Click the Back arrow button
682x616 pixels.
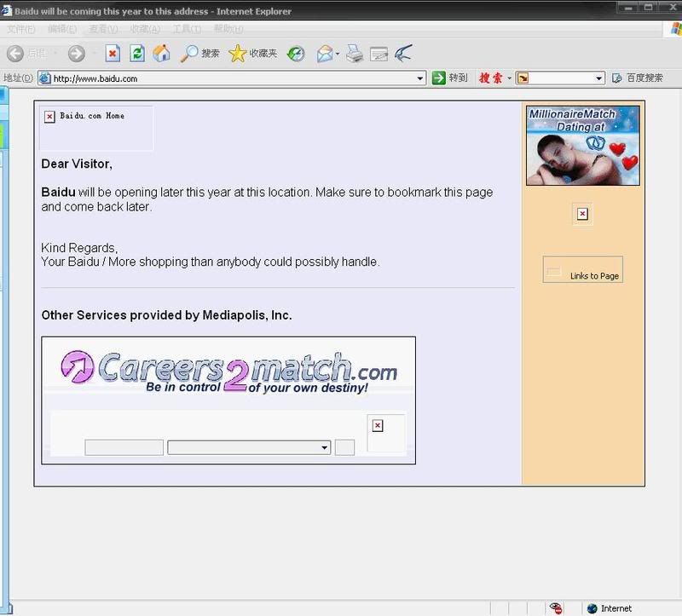[15, 54]
